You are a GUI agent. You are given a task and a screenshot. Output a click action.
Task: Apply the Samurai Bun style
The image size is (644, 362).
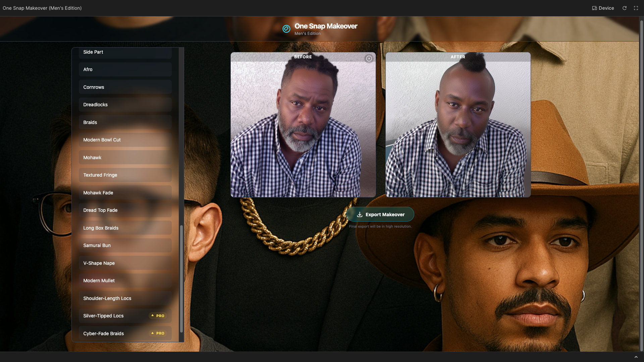pyautogui.click(x=125, y=245)
